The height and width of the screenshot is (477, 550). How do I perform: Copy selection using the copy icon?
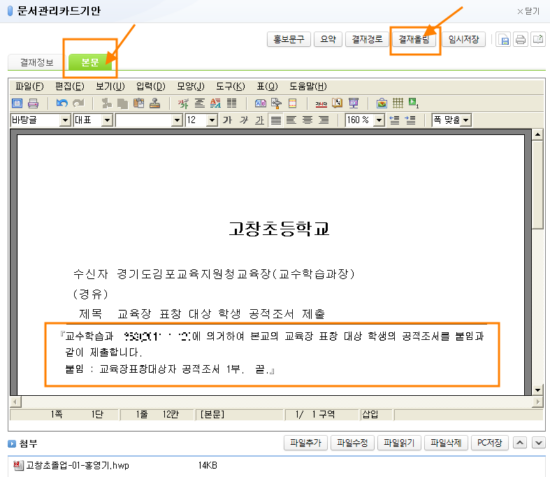pyautogui.click(x=122, y=103)
